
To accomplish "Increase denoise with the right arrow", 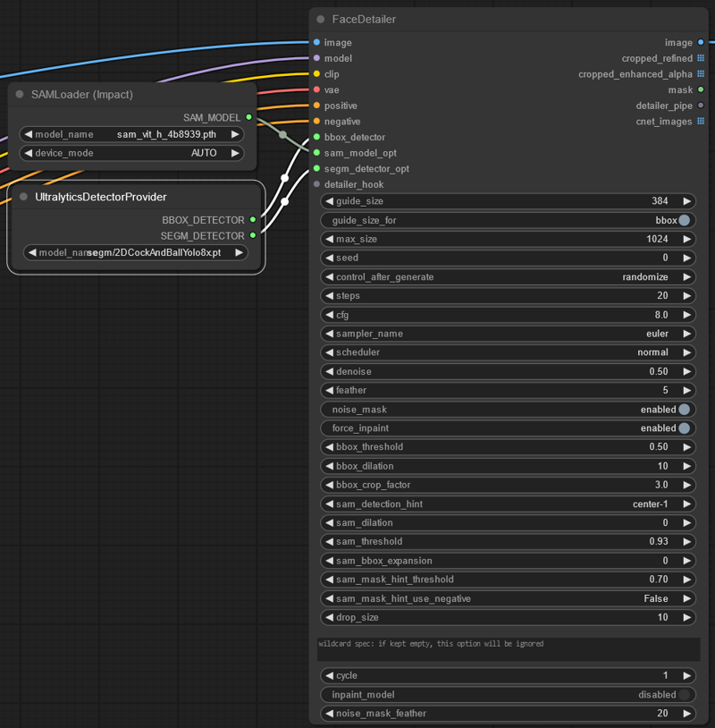I will (686, 371).
